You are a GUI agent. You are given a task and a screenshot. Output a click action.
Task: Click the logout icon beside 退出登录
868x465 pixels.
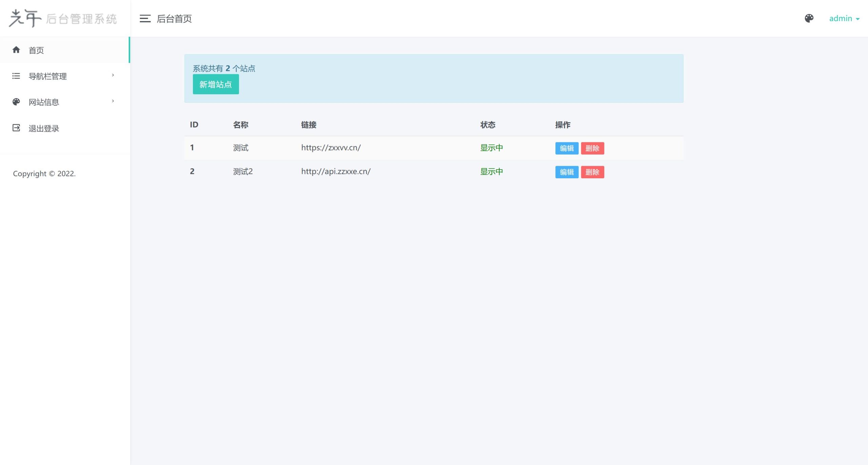click(16, 128)
